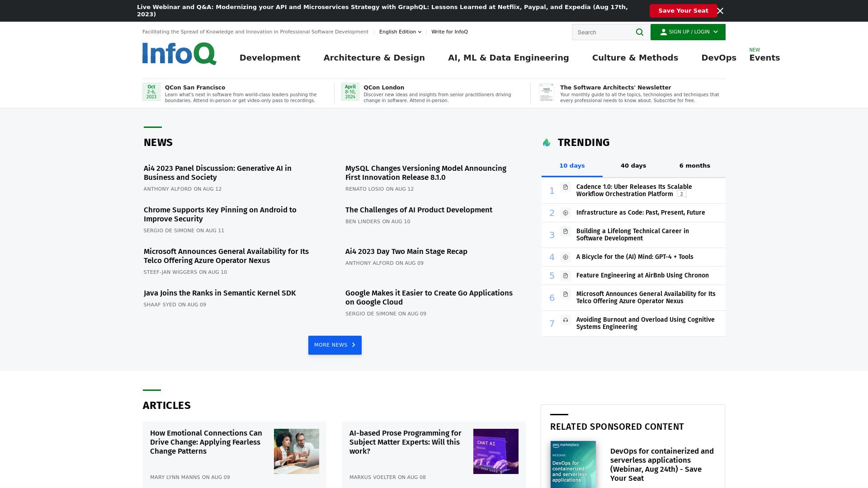Image resolution: width=868 pixels, height=488 pixels.
Task: Open the AWS Marketplace webinar cover image
Action: pos(573,465)
